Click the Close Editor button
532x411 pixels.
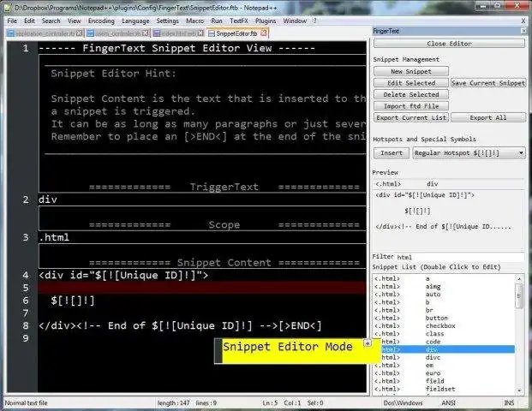pyautogui.click(x=449, y=44)
